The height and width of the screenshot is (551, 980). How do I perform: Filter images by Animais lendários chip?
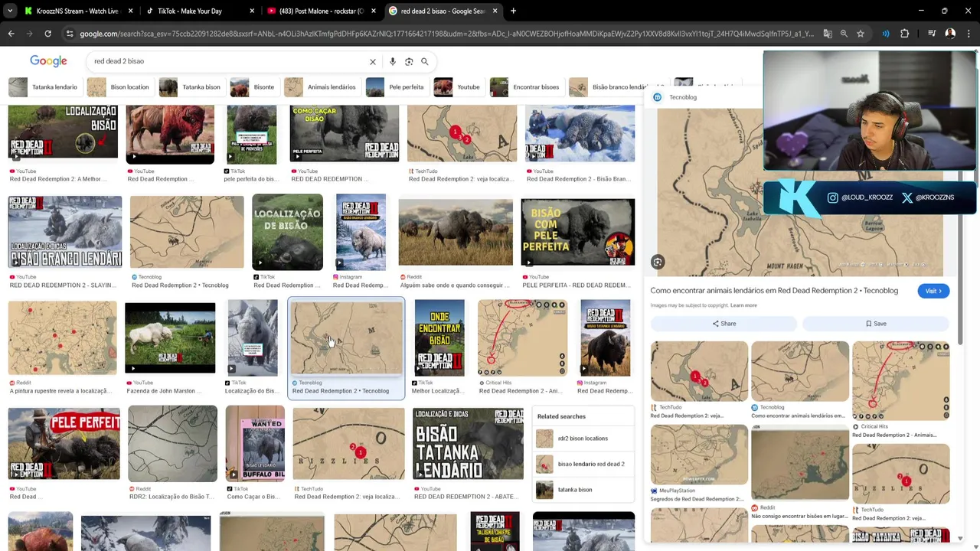tap(321, 87)
